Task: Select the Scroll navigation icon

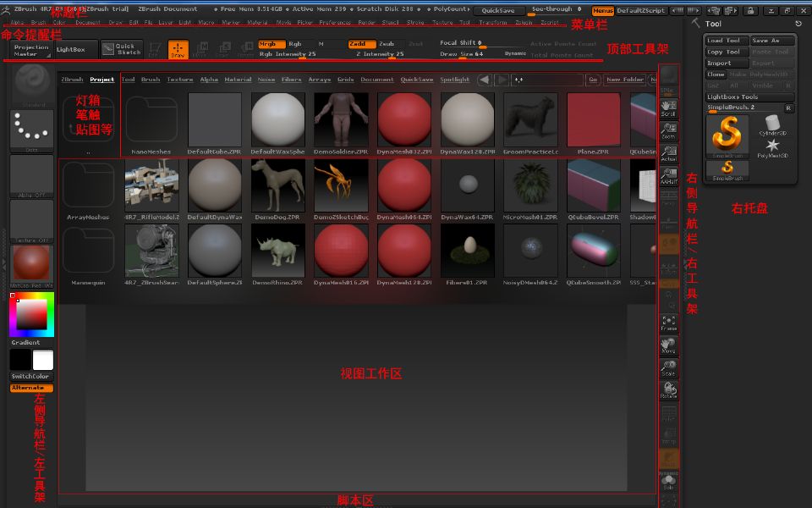Action: [x=668, y=109]
